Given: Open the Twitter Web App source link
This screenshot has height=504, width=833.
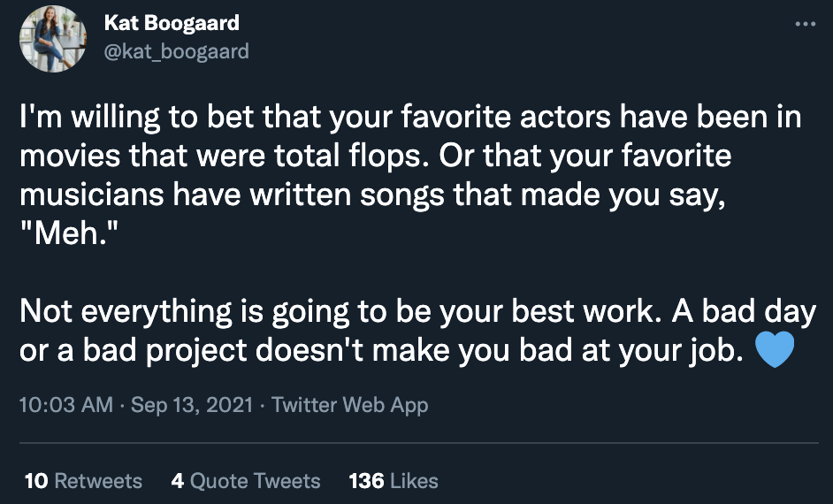Looking at the screenshot, I should coord(349,405).
